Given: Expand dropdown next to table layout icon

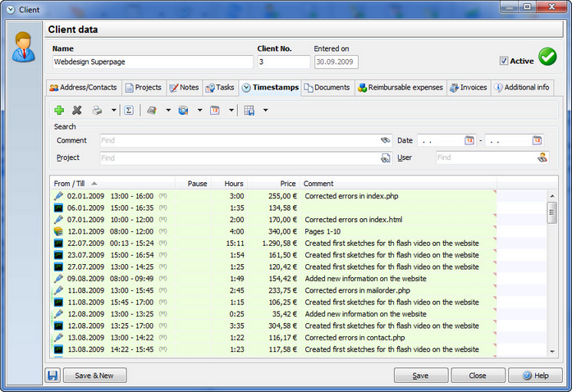Looking at the screenshot, I should pyautogui.click(x=266, y=110).
